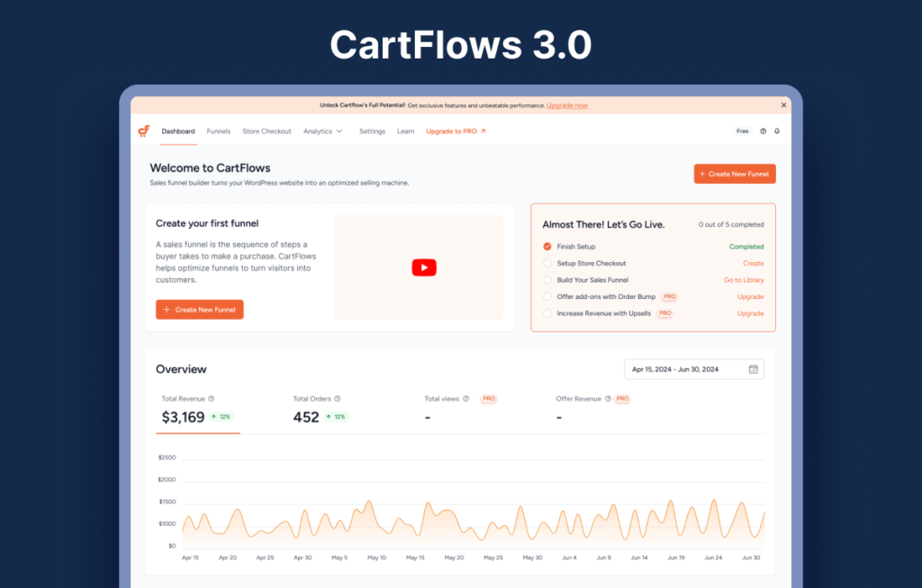This screenshot has width=922, height=588.
Task: Click the $2500 y-axis label
Action: pos(167,457)
